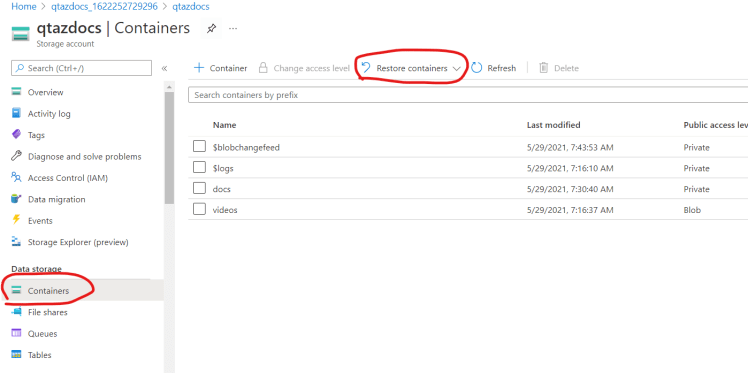Click the 5/29/2021, 7:30:40 AM timestamp
The image size is (748, 373).
pos(570,189)
